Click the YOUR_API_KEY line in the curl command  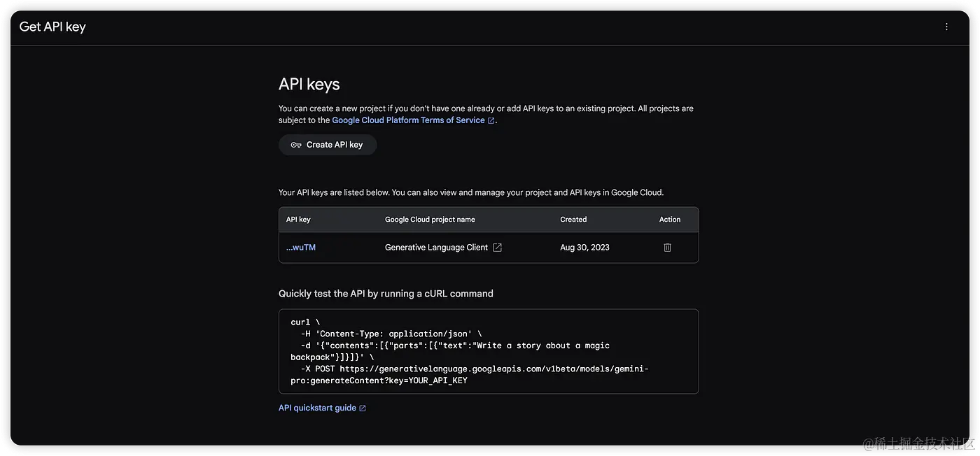click(379, 381)
